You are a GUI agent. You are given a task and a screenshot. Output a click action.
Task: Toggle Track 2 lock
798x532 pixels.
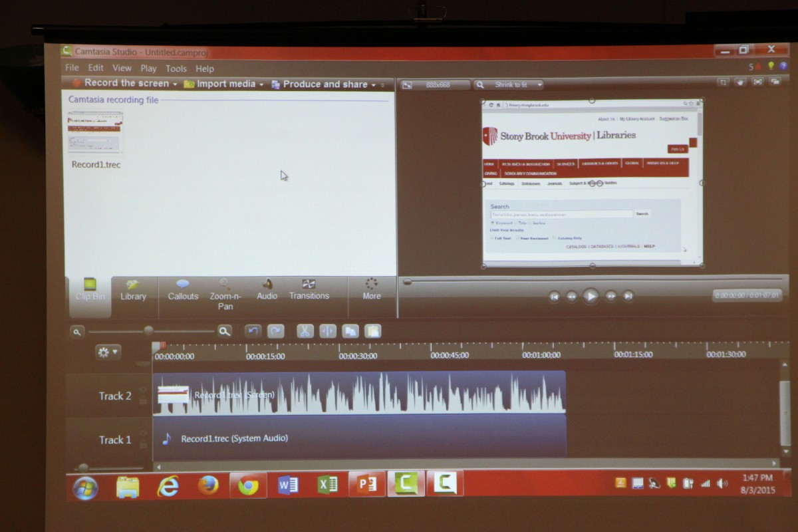point(142,402)
